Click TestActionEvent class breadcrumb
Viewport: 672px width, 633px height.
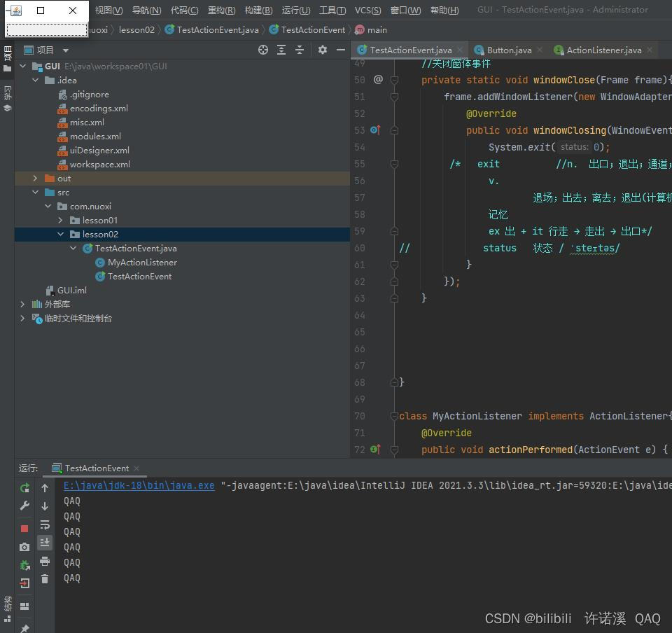point(307,30)
